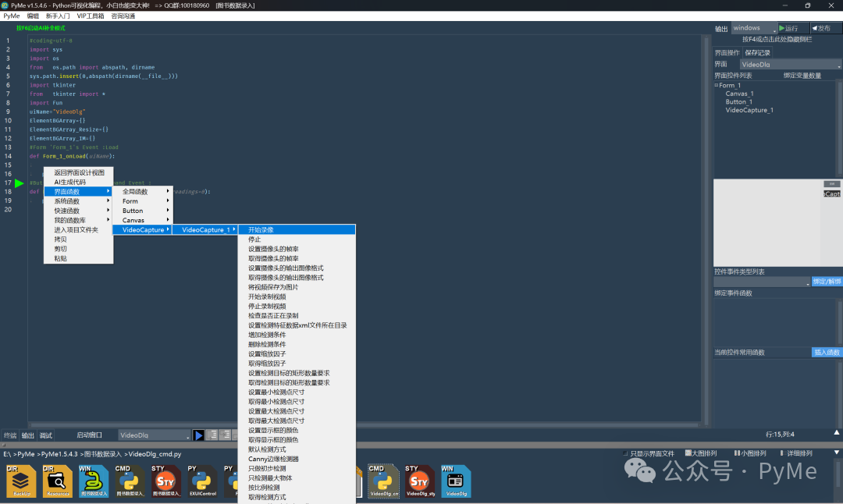Click the first indent icon after the play button
The height and width of the screenshot is (504, 843).
pos(212,435)
